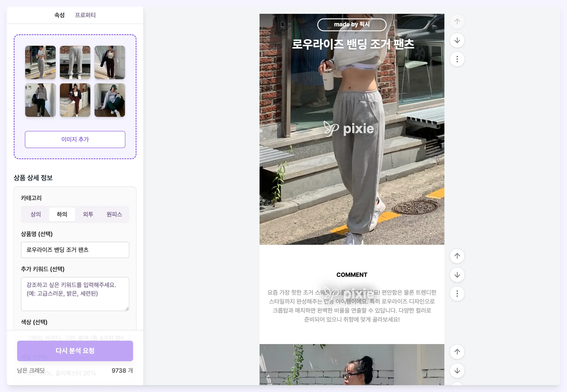Select thumbnail of burgundy pants sitting on ledge
Screen dimensions: 567x392
click(x=75, y=100)
